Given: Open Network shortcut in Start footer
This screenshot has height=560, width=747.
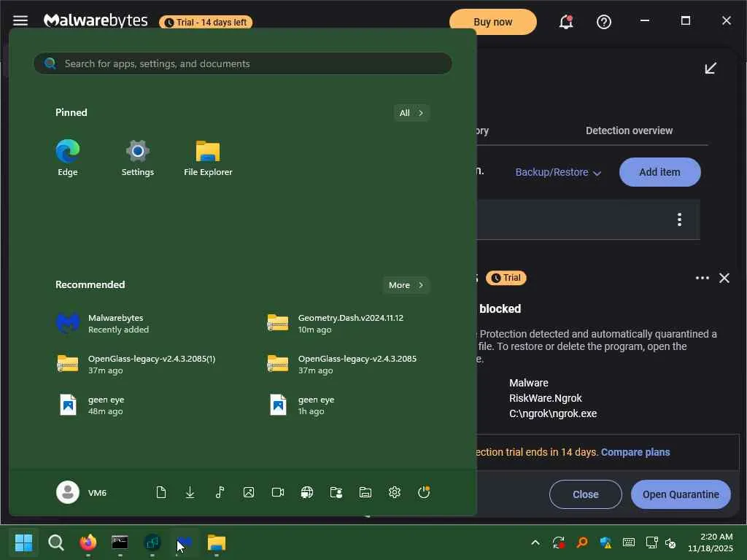Looking at the screenshot, I should point(307,492).
